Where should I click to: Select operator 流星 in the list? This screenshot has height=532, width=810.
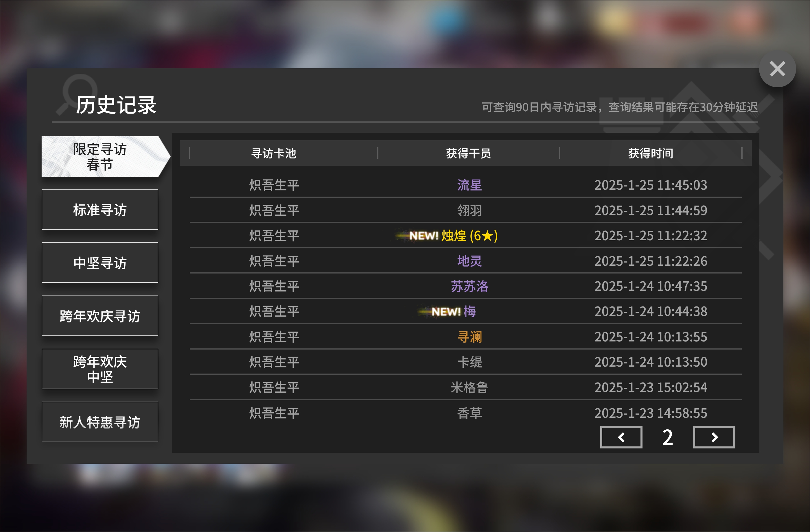tap(469, 185)
